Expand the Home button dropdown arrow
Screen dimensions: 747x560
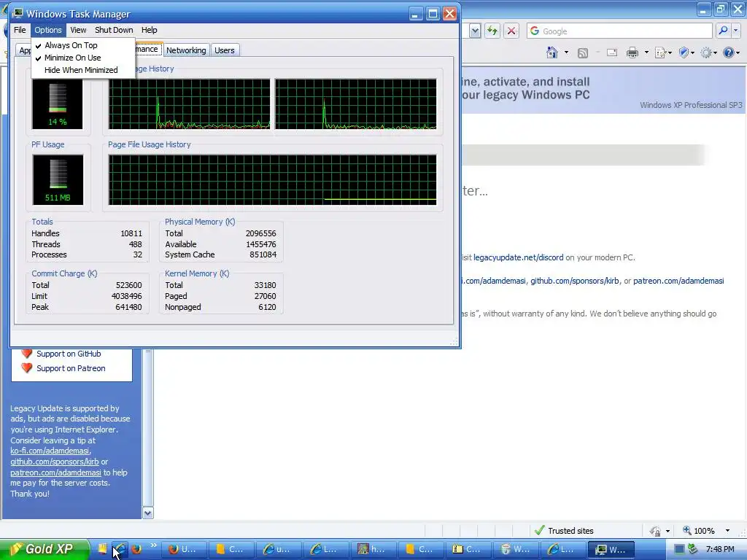(x=566, y=52)
